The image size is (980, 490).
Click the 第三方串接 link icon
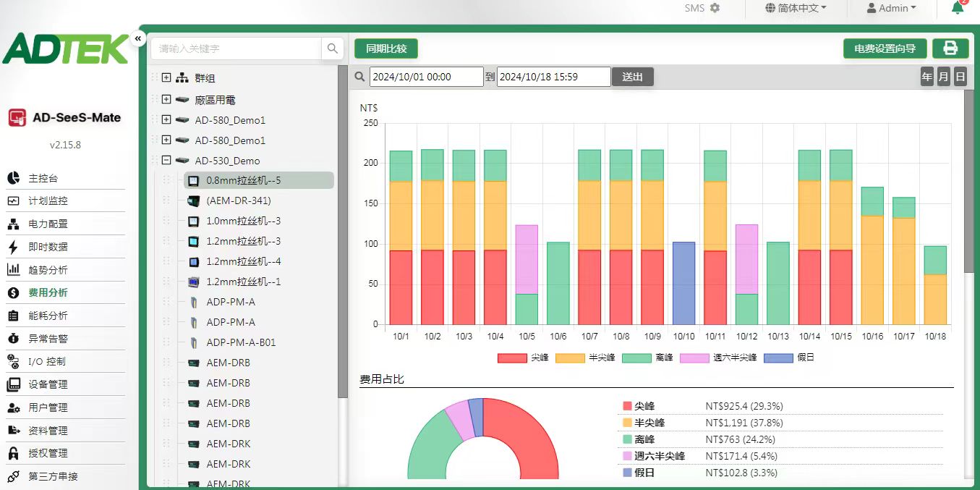tap(13, 476)
